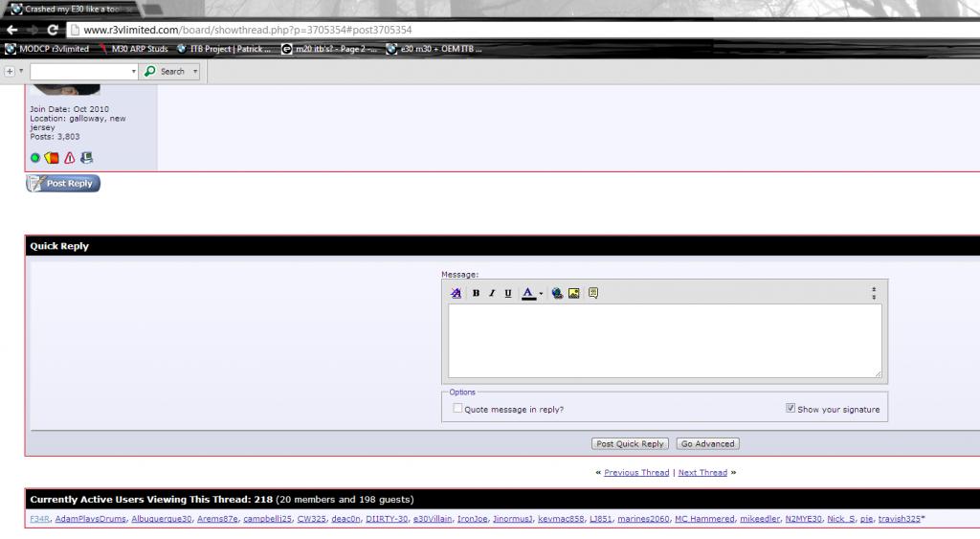Click the Wrap Quote tags icon
The height and width of the screenshot is (539, 980).
pos(593,293)
